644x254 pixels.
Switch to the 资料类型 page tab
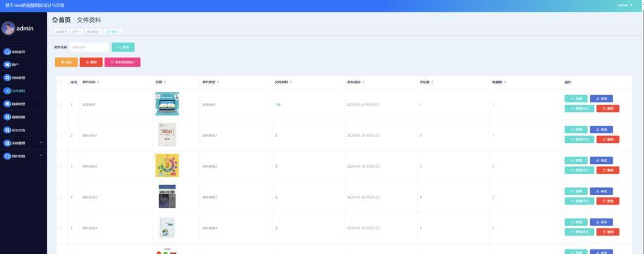pyautogui.click(x=93, y=31)
